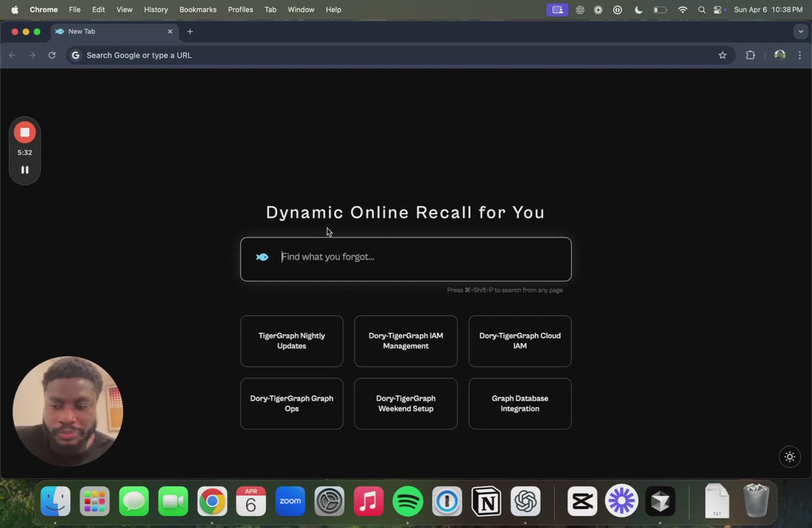Select the New Tab browser tab

click(114, 32)
